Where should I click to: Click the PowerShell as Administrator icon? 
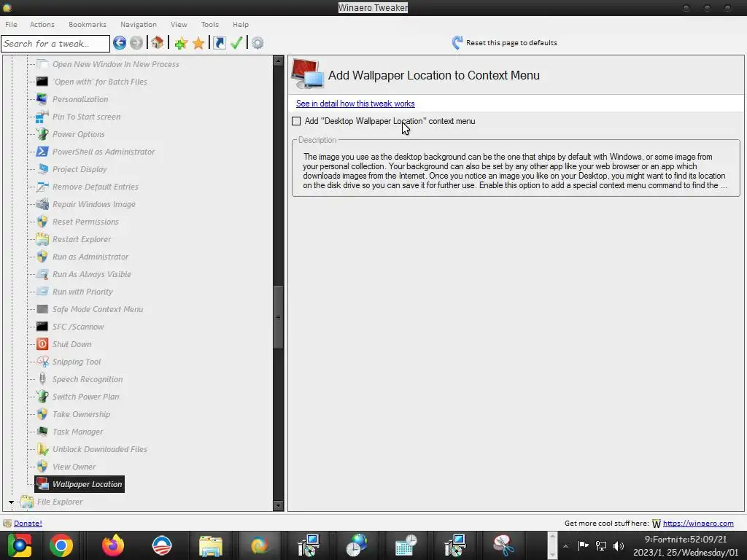pyautogui.click(x=42, y=152)
